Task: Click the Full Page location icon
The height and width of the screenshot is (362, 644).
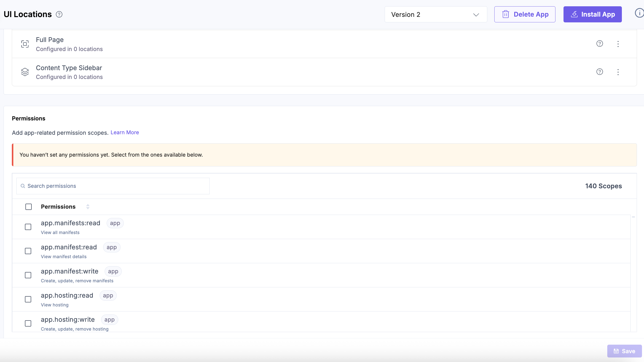Action: tap(25, 44)
